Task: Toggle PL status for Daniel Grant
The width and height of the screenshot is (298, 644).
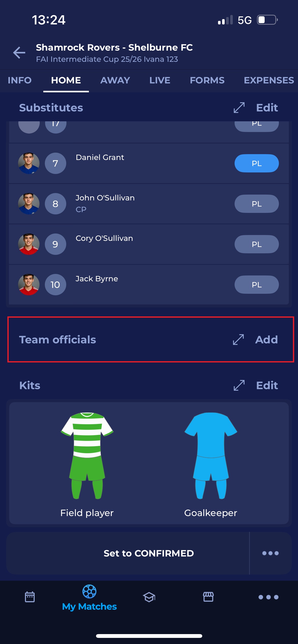Action: [256, 163]
